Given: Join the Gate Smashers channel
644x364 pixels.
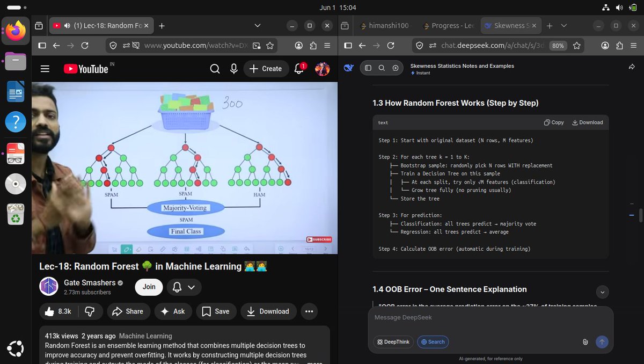Looking at the screenshot, I should 149,287.
